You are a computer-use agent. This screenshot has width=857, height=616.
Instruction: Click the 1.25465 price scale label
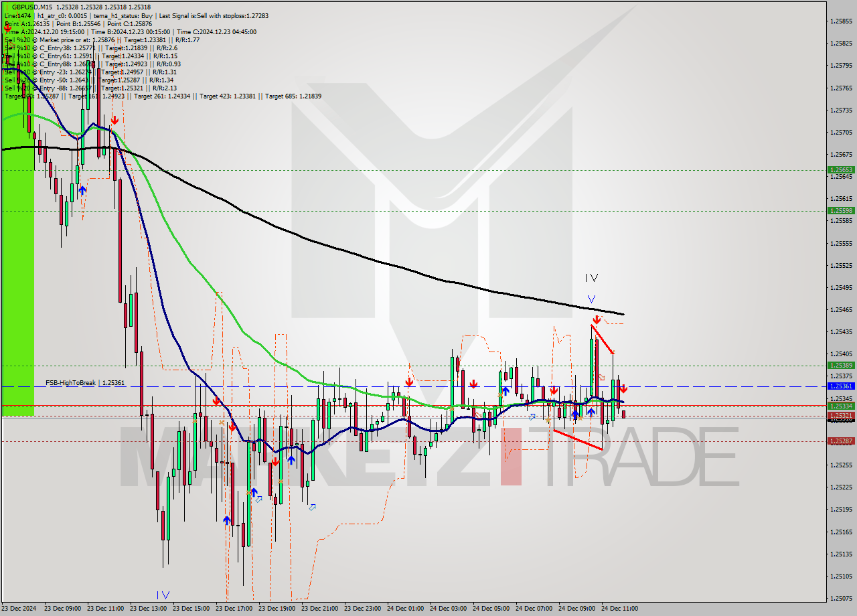coord(841,309)
